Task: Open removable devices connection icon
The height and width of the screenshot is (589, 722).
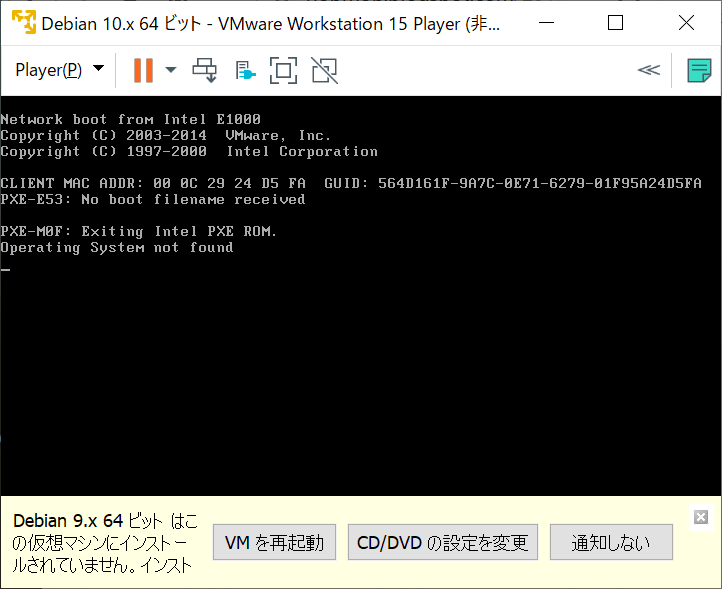Action: 245,71
